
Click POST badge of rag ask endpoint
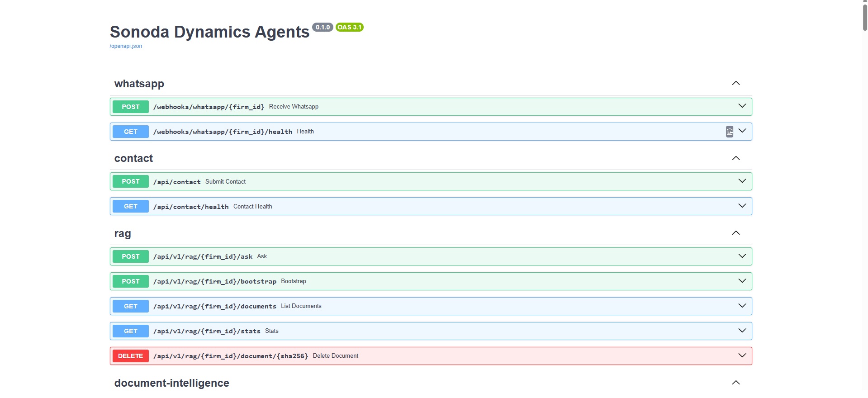point(131,256)
